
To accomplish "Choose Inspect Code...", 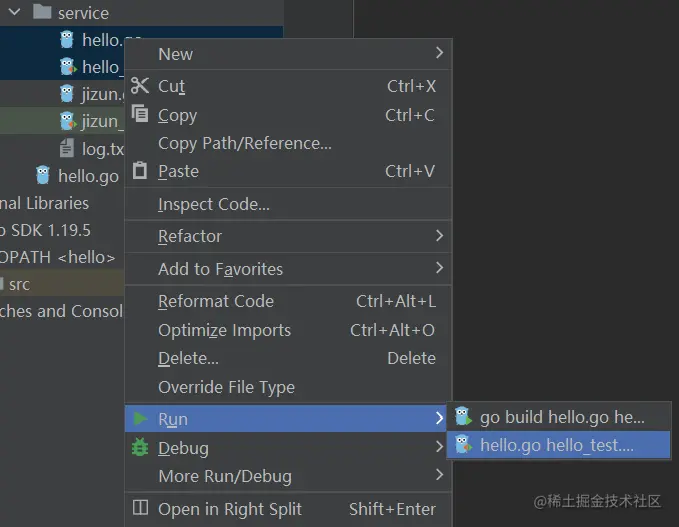I will pyautogui.click(x=288, y=204).
